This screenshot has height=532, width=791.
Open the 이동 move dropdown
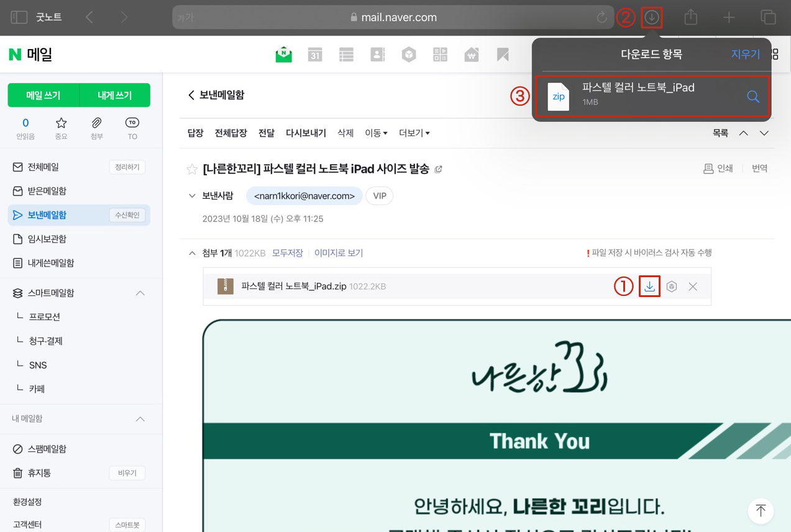tap(376, 132)
